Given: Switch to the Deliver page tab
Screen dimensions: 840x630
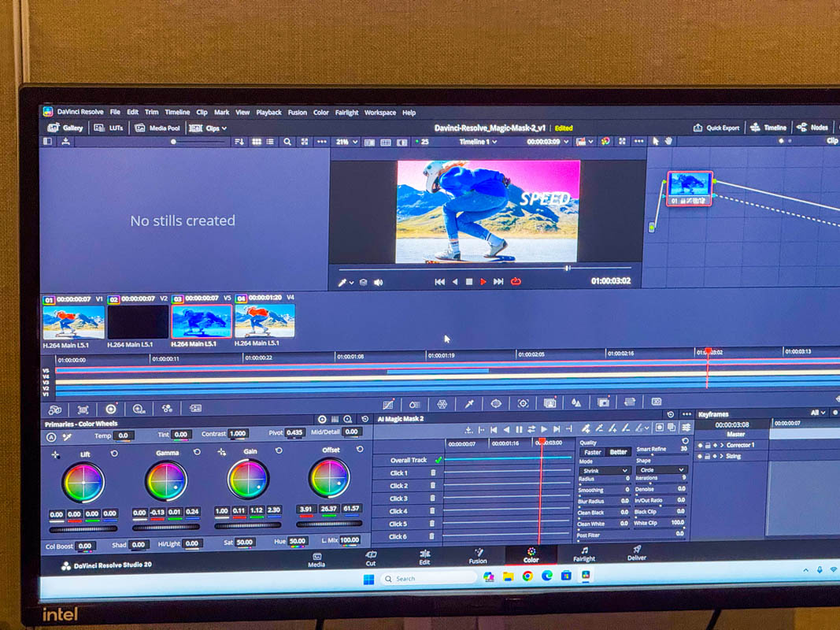Looking at the screenshot, I should coord(636,554).
